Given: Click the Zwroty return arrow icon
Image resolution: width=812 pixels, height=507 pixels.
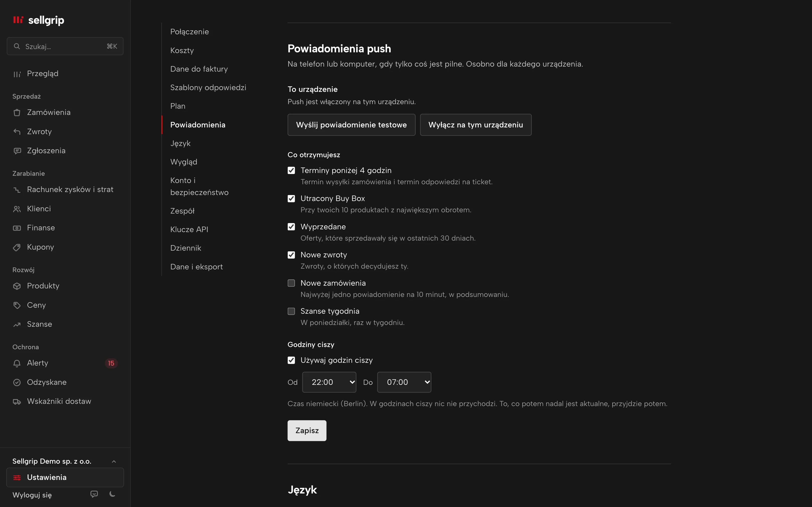Looking at the screenshot, I should pyautogui.click(x=17, y=132).
